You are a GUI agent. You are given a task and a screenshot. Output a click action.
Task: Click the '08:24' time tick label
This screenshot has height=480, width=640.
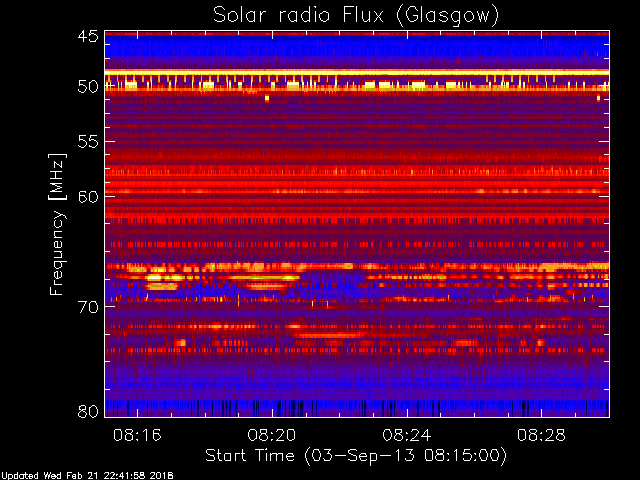[407, 435]
